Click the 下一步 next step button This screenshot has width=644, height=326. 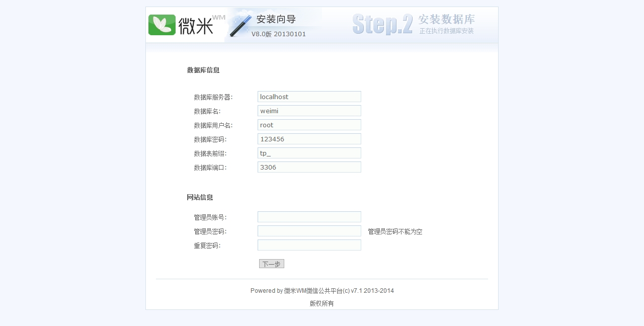point(272,264)
